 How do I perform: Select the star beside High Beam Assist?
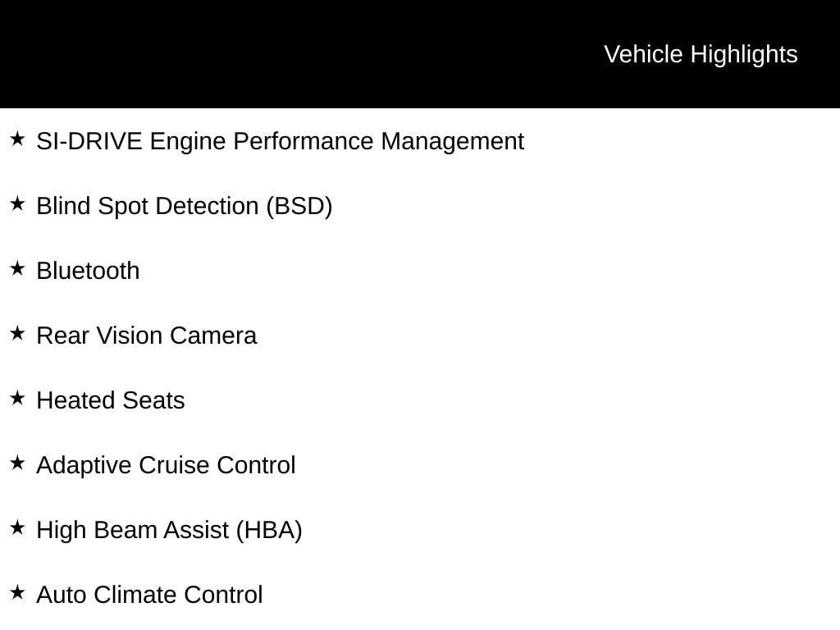[17, 528]
